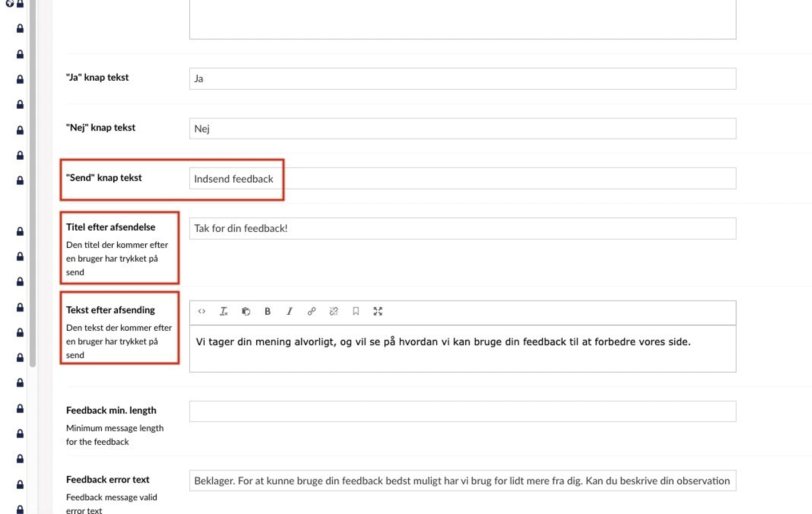Click the "Feedback error text" label
The image size is (812, 514).
pyautogui.click(x=108, y=480)
